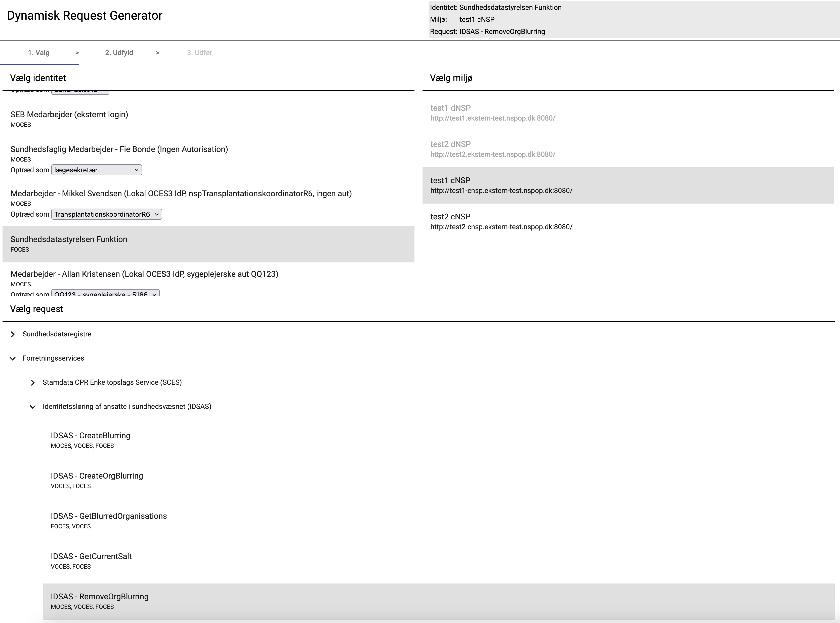Screen dimensions: 840x623
Task: Select the IDSAS - CreateBlurring request
Action: coord(91,436)
